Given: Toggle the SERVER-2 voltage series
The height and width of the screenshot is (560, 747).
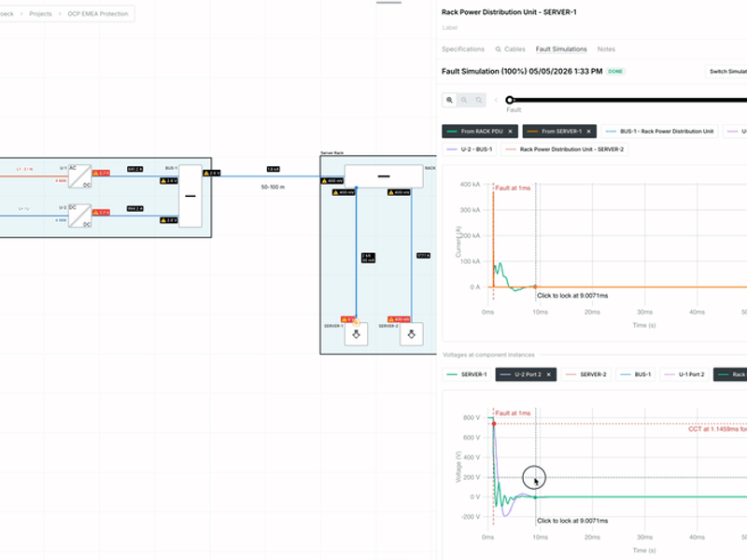Looking at the screenshot, I should (586, 375).
